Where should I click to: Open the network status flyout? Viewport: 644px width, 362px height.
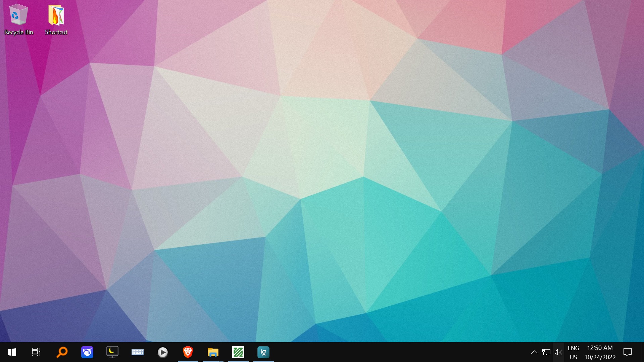546,352
